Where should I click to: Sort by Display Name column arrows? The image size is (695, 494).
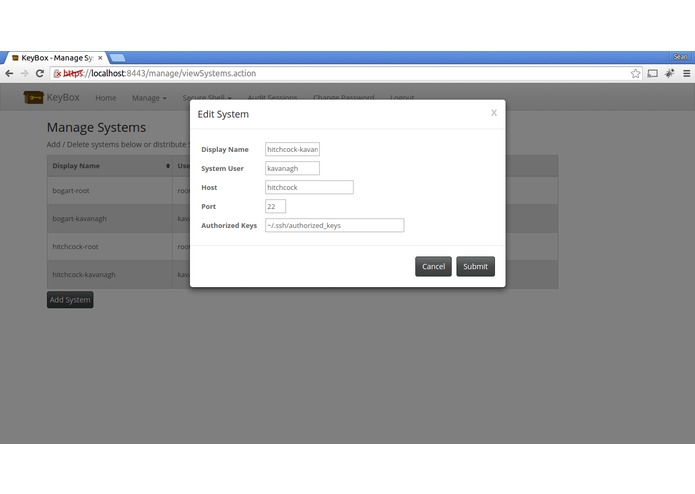pyautogui.click(x=168, y=166)
